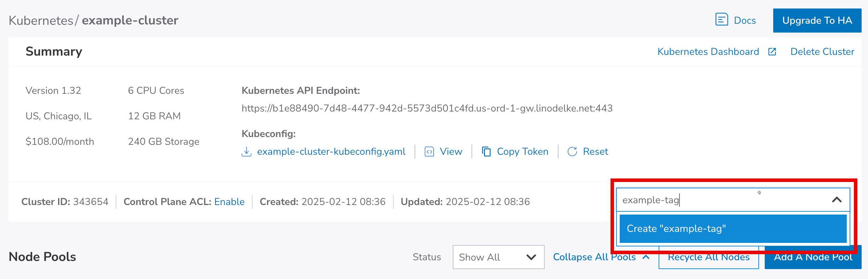The width and height of the screenshot is (868, 279).
Task: Go to Kubernetes breadcrumb link
Action: 41,21
